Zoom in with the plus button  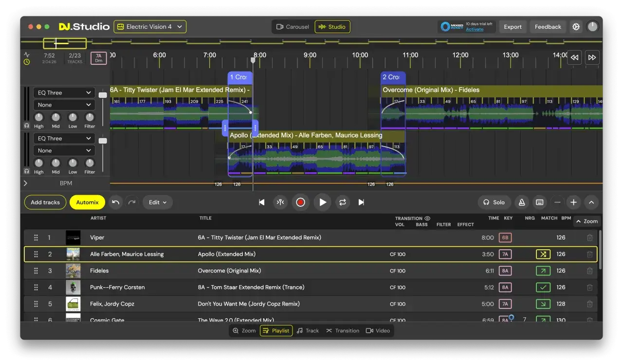pos(574,202)
